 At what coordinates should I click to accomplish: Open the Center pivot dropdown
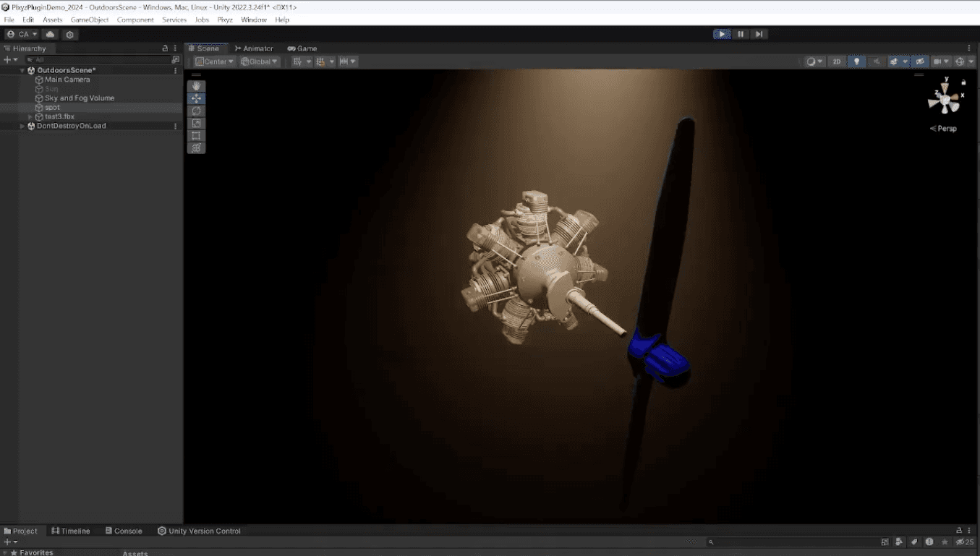pyautogui.click(x=215, y=61)
